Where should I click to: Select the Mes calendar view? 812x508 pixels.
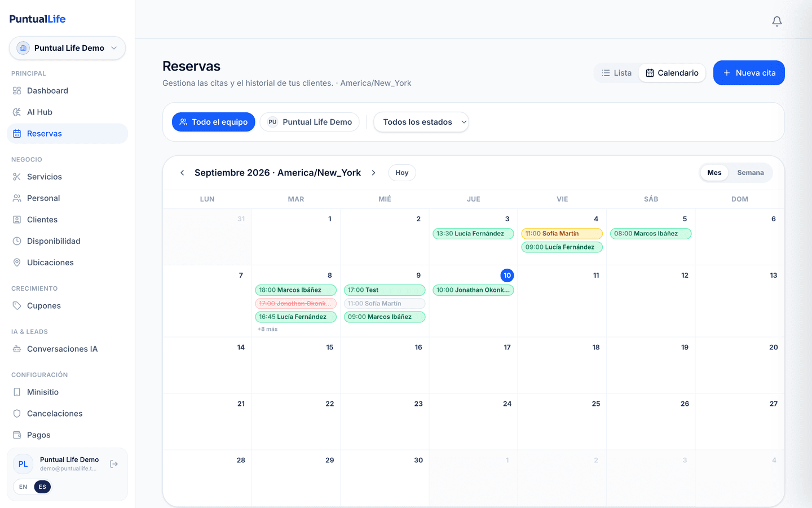pos(714,173)
